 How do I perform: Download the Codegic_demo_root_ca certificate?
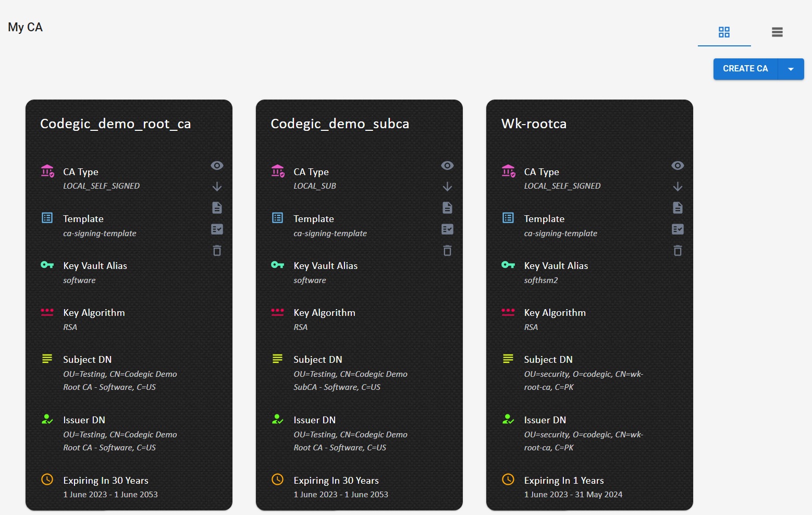pyautogui.click(x=217, y=186)
